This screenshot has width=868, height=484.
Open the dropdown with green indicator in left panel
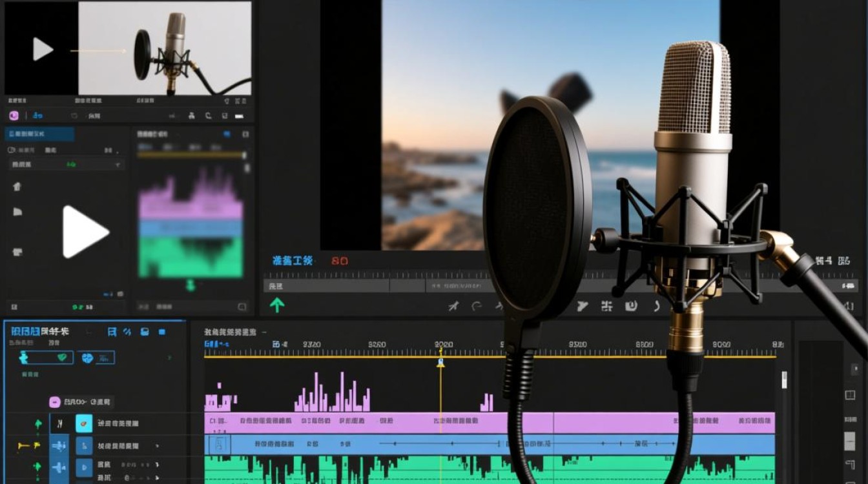coord(67,165)
